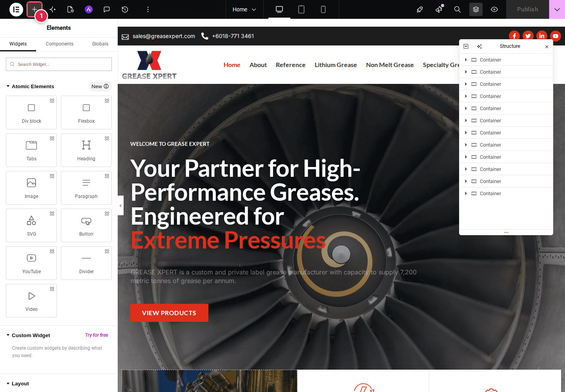Image resolution: width=565 pixels, height=392 pixels.
Task: Open the Home page selector dropdown
Action: [x=244, y=9]
